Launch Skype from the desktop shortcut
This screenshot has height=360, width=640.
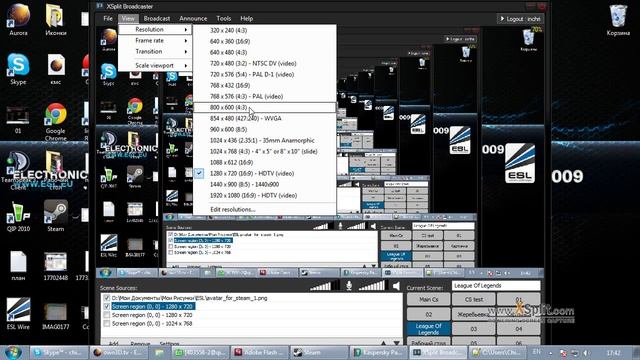pyautogui.click(x=18, y=69)
